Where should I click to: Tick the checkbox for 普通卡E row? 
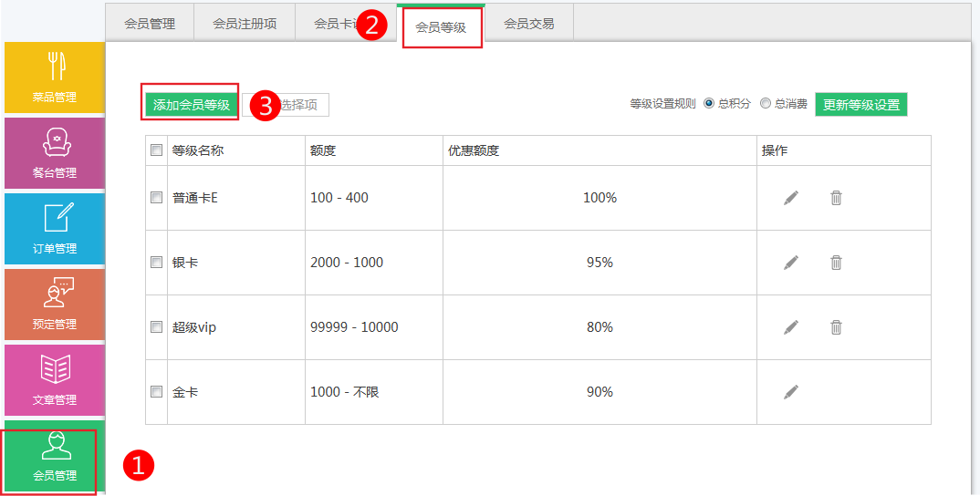tap(156, 198)
